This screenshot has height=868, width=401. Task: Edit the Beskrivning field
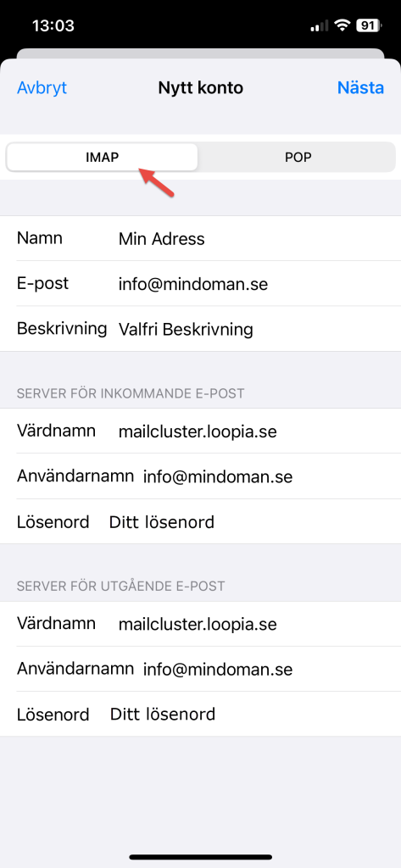pyautogui.click(x=200, y=329)
